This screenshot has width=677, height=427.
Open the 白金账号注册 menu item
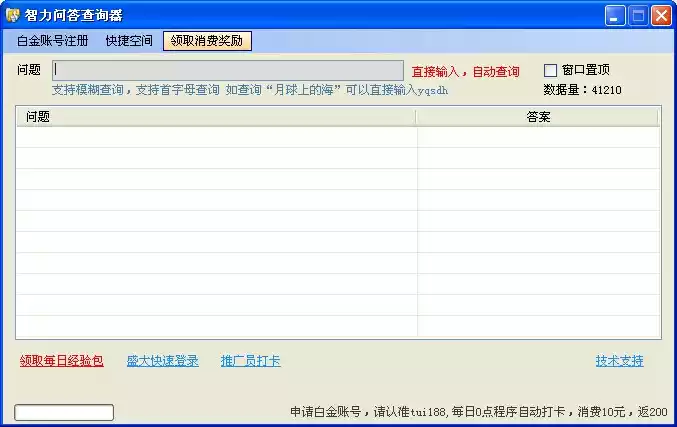click(x=52, y=41)
